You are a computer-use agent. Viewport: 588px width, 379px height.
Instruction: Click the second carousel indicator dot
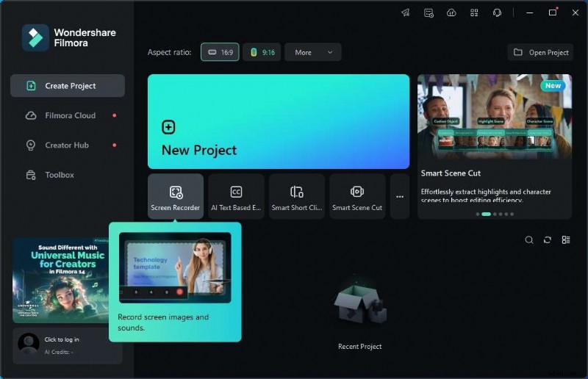coord(486,214)
